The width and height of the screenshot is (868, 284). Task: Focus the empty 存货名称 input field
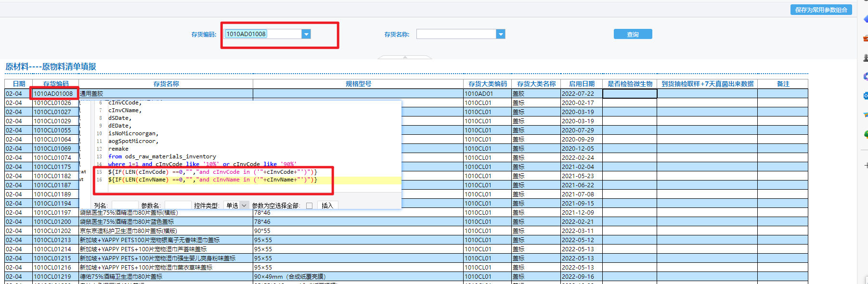coord(456,34)
